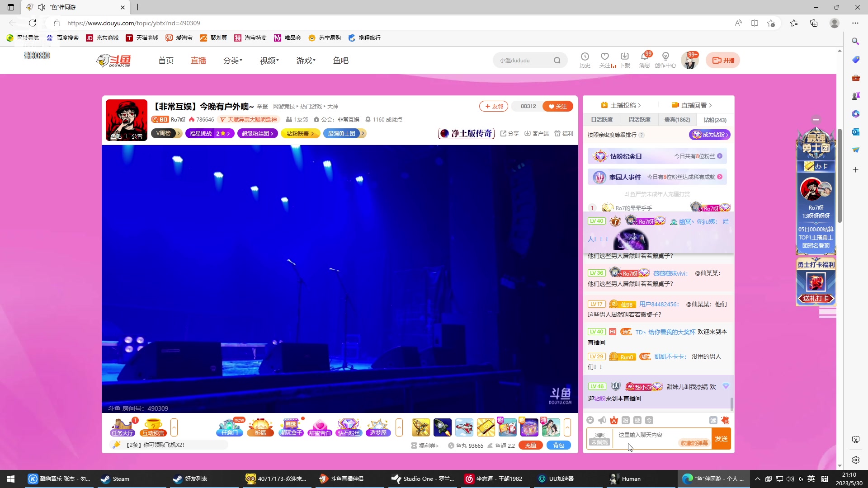Expand more gifts arrow on gift bar
The width and height of the screenshot is (868, 488).
(567, 427)
